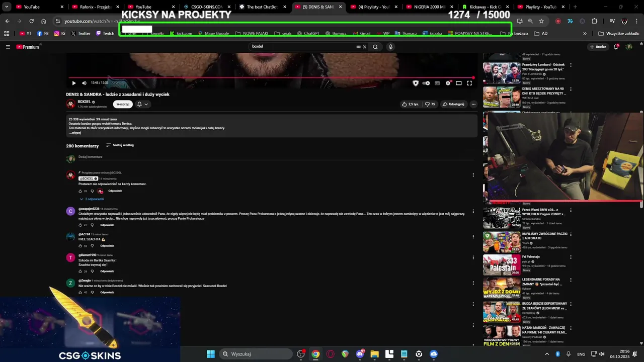The image size is (644, 362).
Task: Dislike the video (75)
Action: tap(430, 104)
